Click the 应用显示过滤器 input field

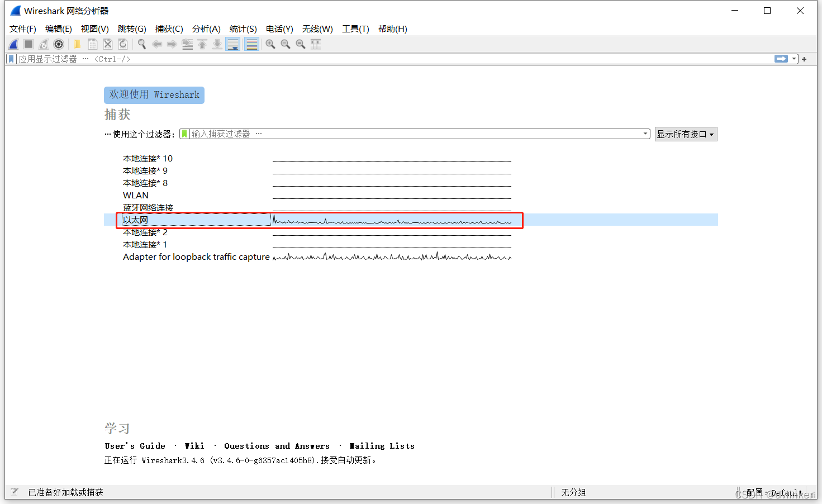coord(391,59)
